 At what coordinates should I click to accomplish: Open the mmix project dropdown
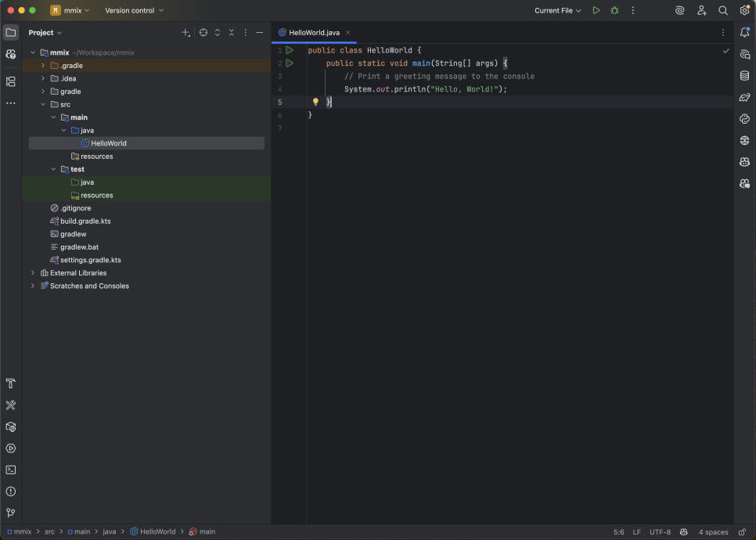click(70, 11)
